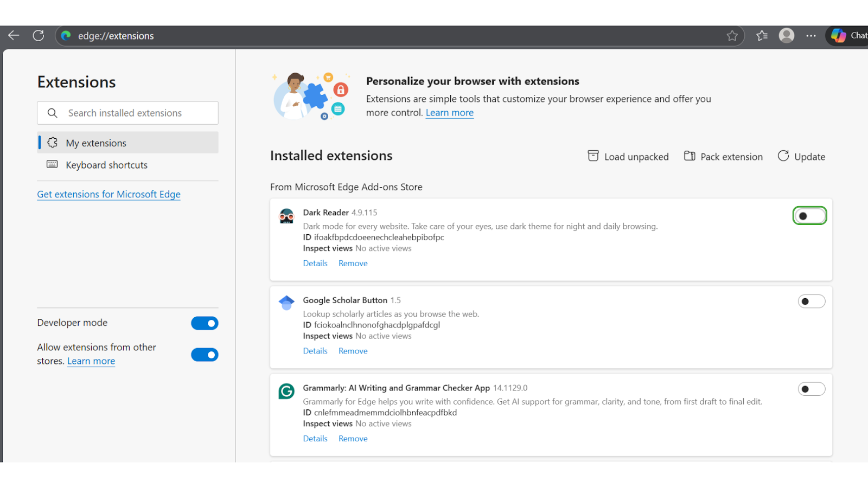This screenshot has height=488, width=868.
Task: Go back using the browser back arrow
Action: point(14,36)
